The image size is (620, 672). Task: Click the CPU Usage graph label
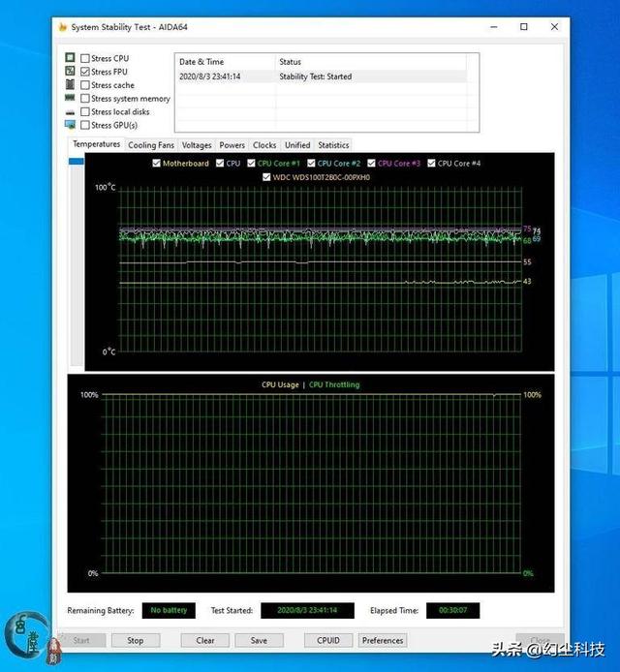click(280, 384)
